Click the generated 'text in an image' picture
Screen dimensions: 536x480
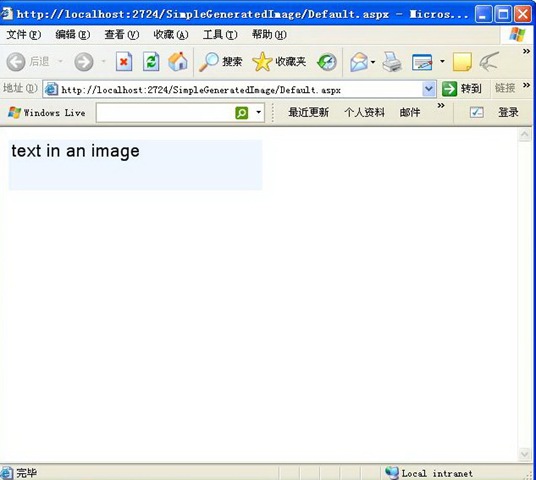pos(135,165)
